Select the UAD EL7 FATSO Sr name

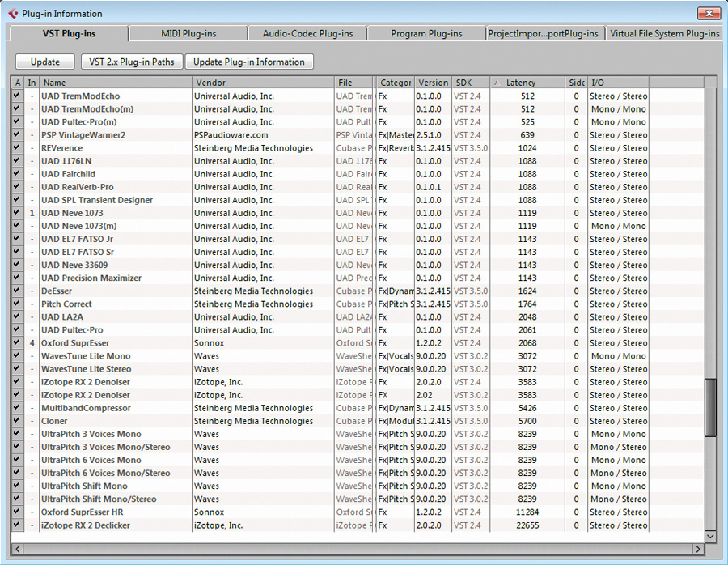[x=78, y=252]
